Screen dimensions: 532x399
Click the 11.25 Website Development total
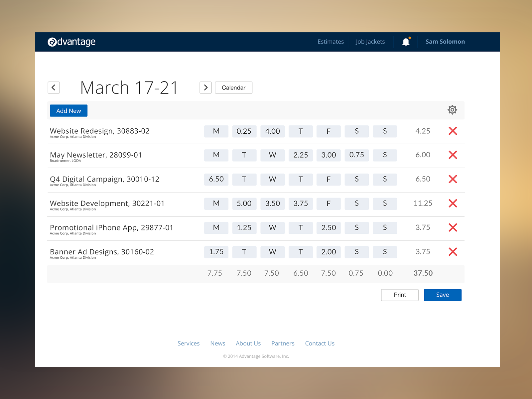(x=423, y=203)
